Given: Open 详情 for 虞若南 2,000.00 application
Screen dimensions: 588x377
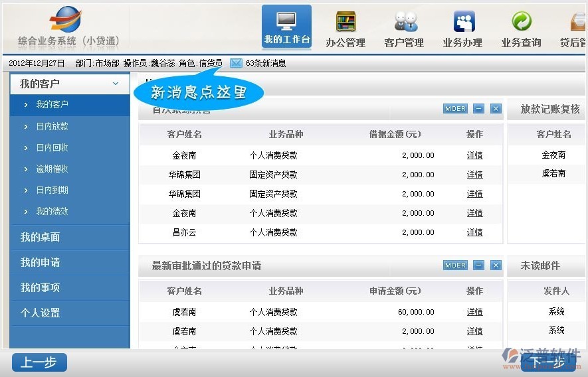Looking at the screenshot, I should [475, 331].
